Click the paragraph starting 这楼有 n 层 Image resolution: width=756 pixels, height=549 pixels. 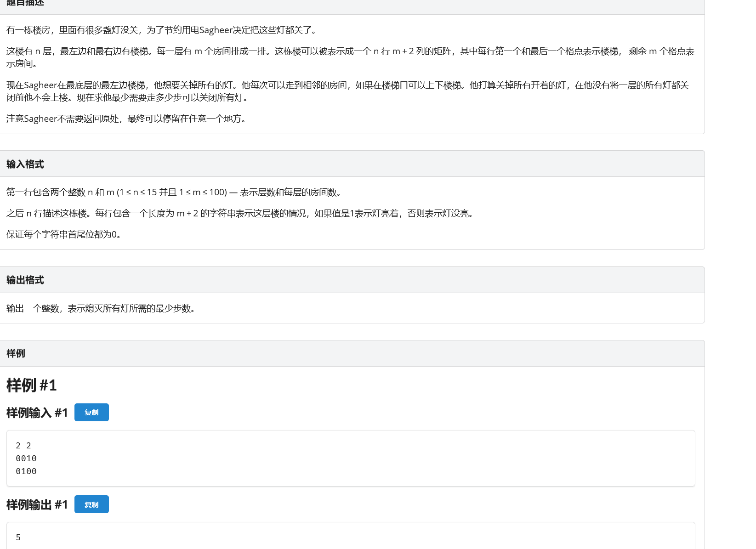pos(351,57)
